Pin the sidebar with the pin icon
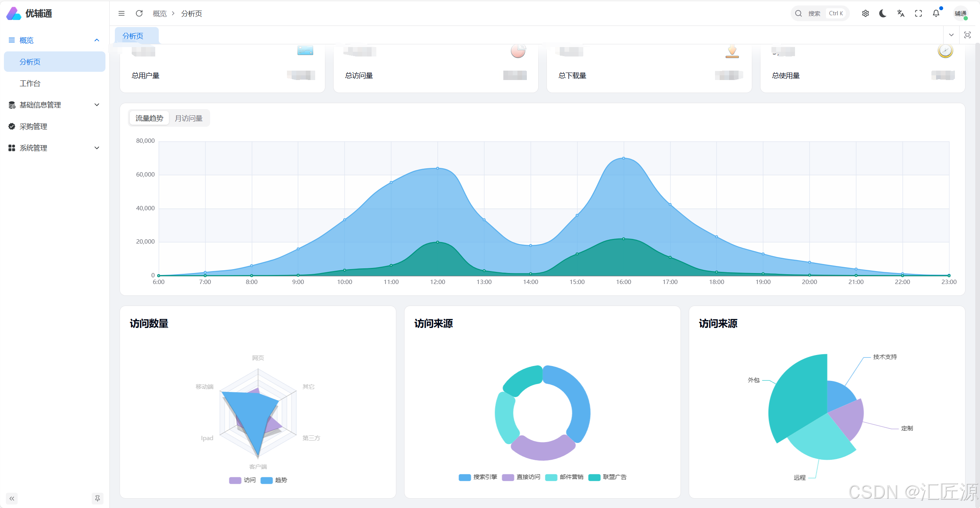 (97, 498)
